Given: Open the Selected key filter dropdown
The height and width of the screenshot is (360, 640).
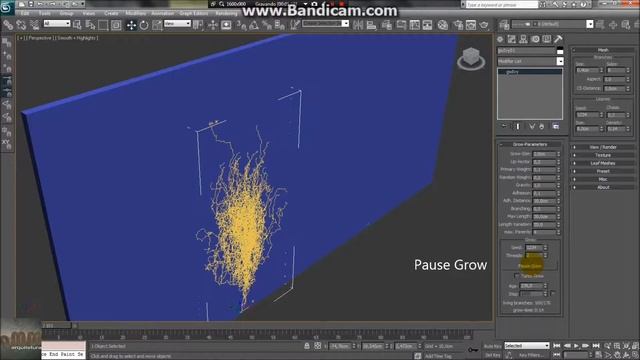Looking at the screenshot, I should coord(527,346).
